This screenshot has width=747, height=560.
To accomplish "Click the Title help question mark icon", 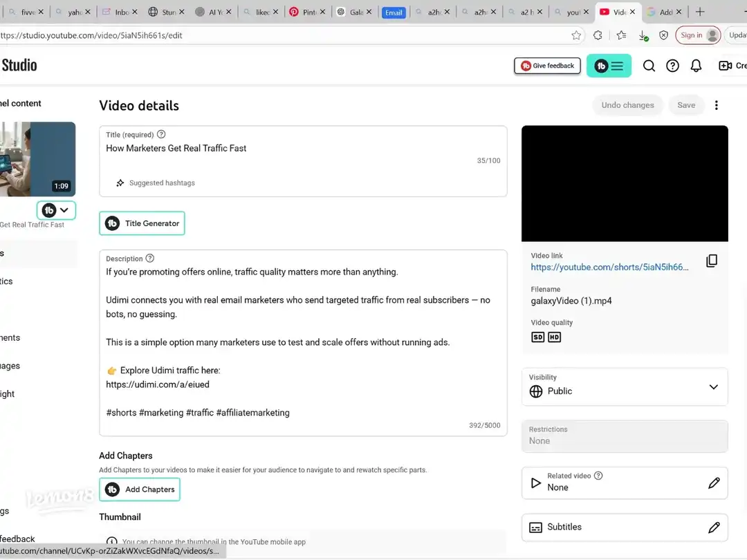I will [x=161, y=134].
